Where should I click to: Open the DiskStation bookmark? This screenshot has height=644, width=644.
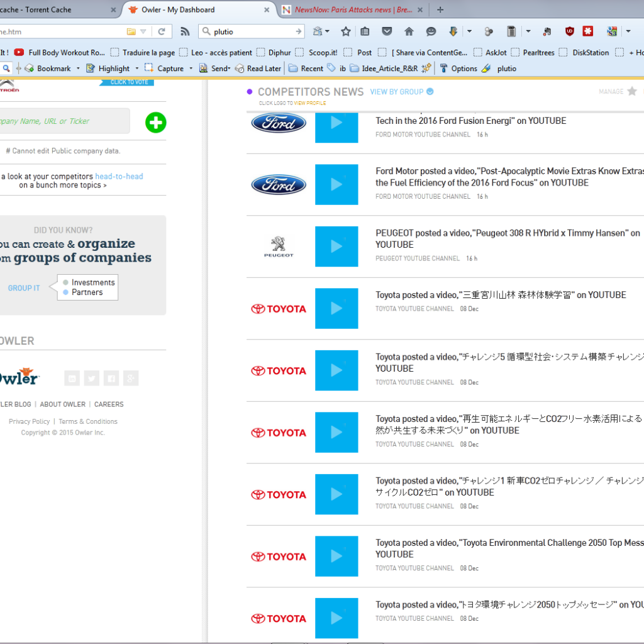coord(584,53)
